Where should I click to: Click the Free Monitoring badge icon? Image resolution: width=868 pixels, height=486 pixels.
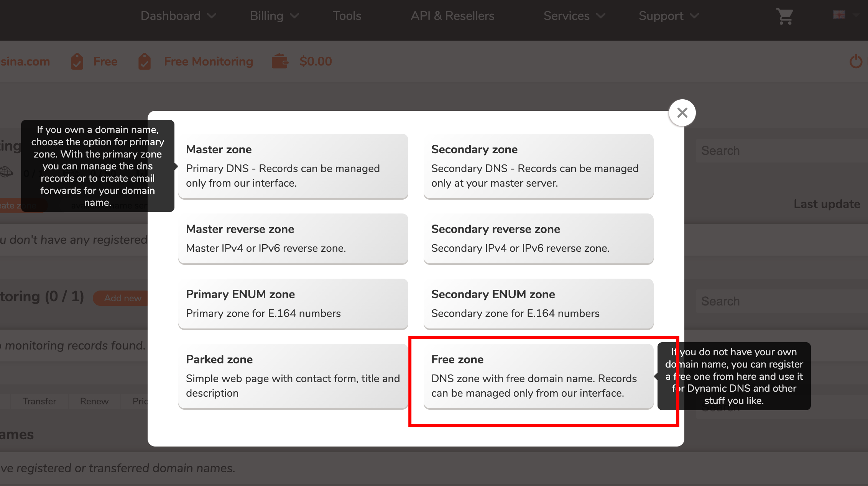tap(145, 61)
